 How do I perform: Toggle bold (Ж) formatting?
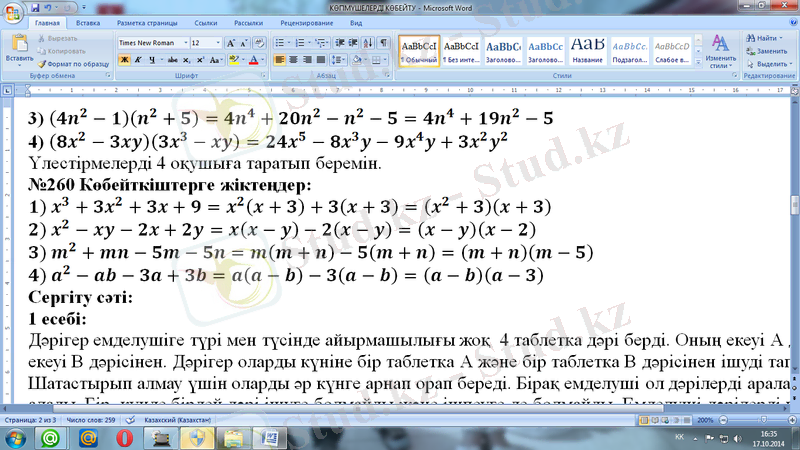click(x=123, y=60)
